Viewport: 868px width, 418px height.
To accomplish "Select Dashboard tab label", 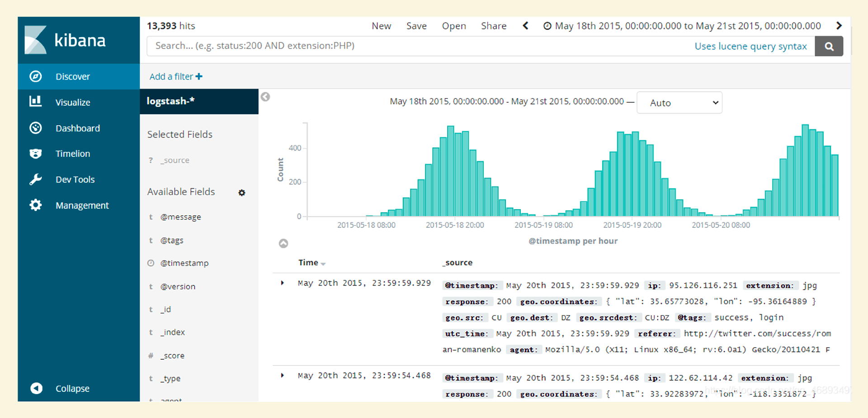I will point(78,128).
